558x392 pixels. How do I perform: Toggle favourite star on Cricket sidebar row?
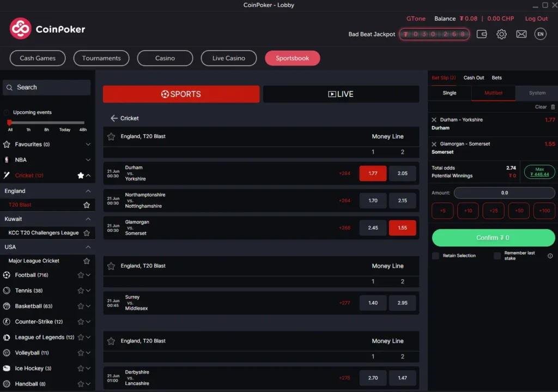tap(81, 176)
